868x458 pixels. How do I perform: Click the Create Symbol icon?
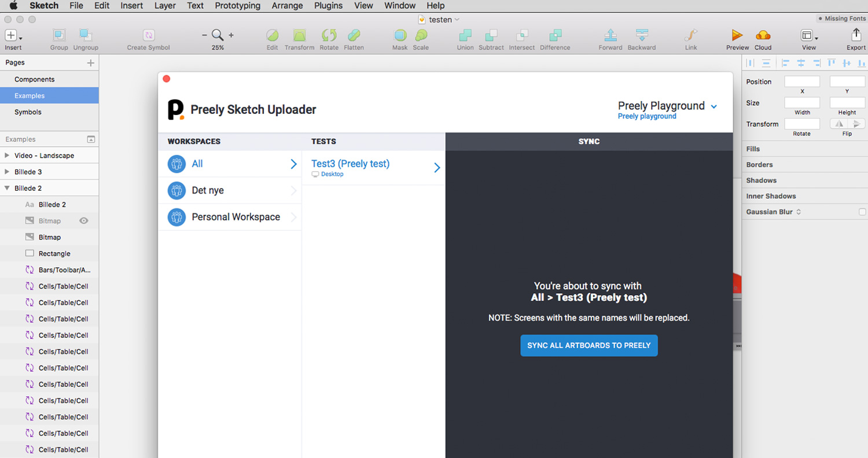pyautogui.click(x=149, y=35)
